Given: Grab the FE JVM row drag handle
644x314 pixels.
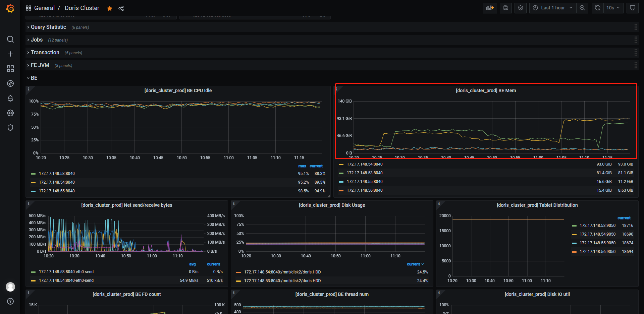Looking at the screenshot, I should tap(636, 65).
